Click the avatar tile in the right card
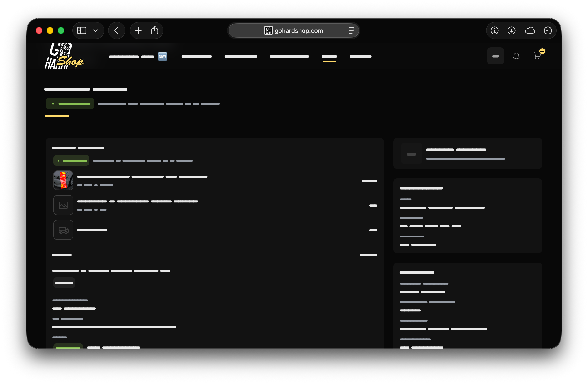Image resolution: width=588 pixels, height=384 pixels. (411, 154)
